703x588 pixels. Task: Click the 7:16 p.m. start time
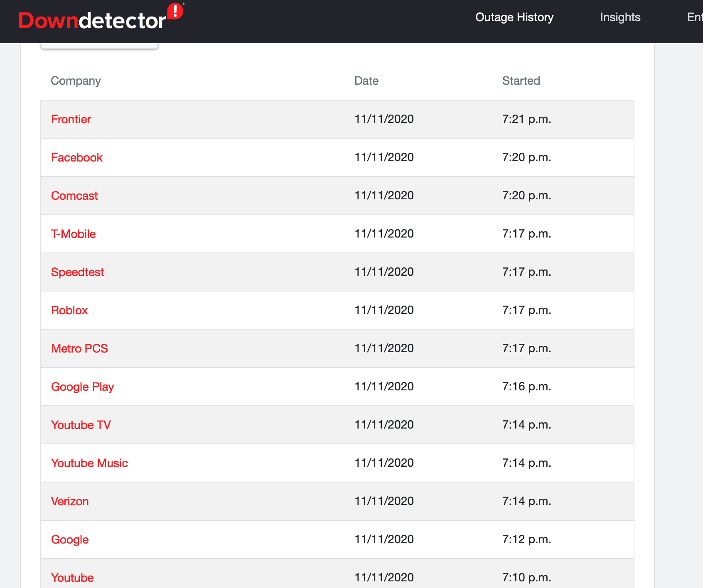526,387
